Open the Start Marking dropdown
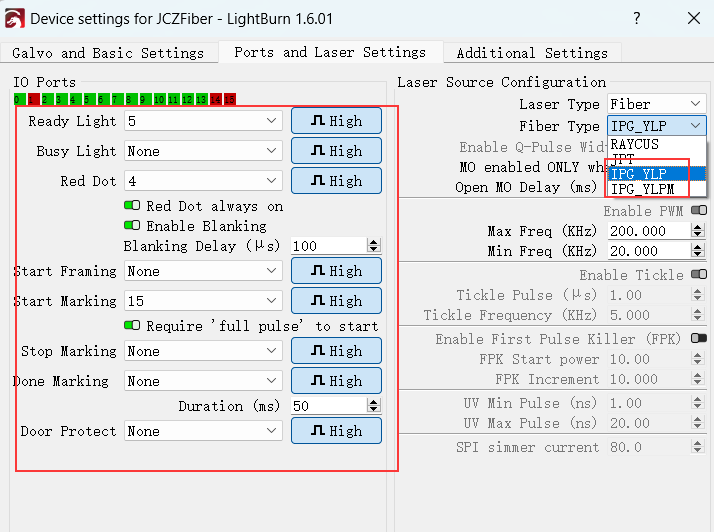Image resolution: width=714 pixels, height=532 pixels. click(203, 301)
